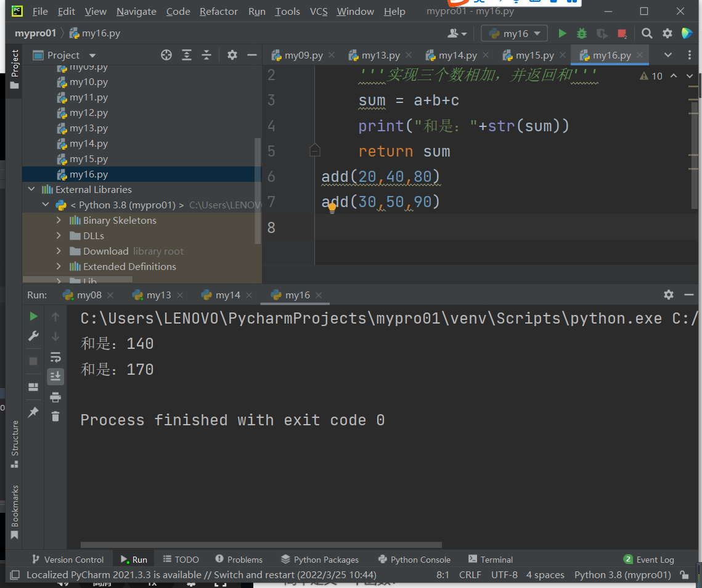Show hidden editor tabs dropdown
This screenshot has height=588, width=702.
tap(668, 55)
